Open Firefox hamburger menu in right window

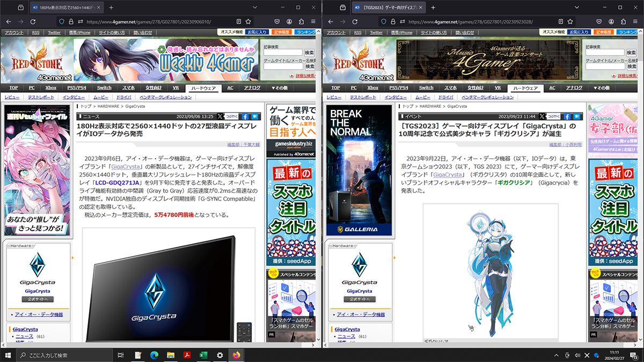point(635,21)
